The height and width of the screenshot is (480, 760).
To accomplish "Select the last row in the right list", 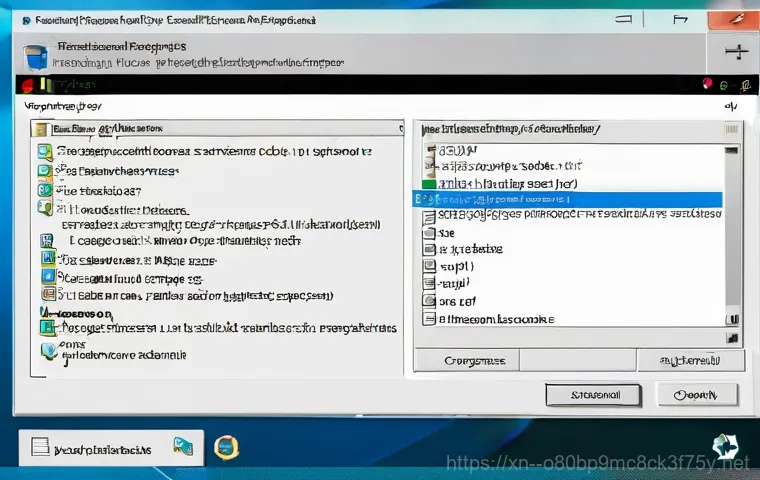I will tap(572, 319).
